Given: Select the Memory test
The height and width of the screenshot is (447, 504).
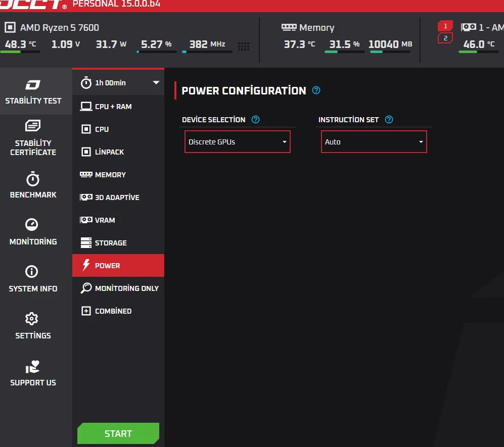Looking at the screenshot, I should coord(118,175).
